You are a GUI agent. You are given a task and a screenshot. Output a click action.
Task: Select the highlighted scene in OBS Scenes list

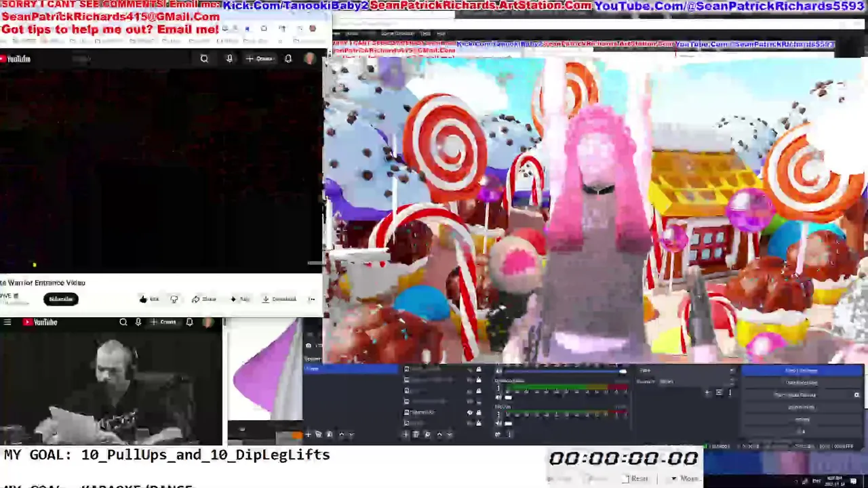tap(351, 369)
